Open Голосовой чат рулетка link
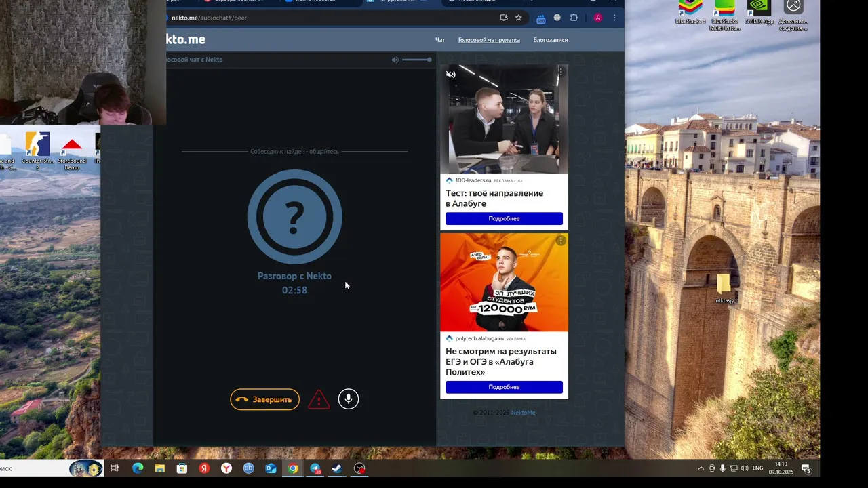868x488 pixels. (x=489, y=40)
